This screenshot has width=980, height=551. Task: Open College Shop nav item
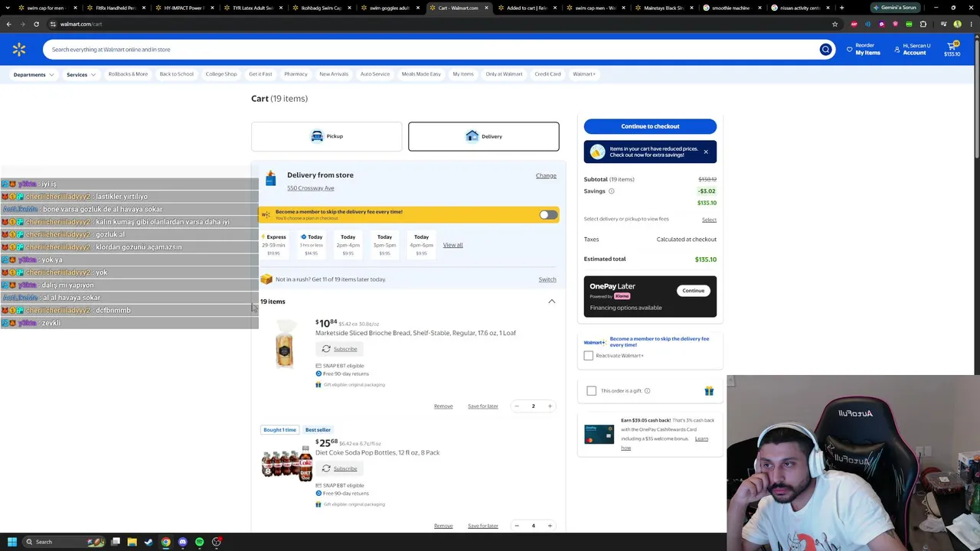[221, 74]
